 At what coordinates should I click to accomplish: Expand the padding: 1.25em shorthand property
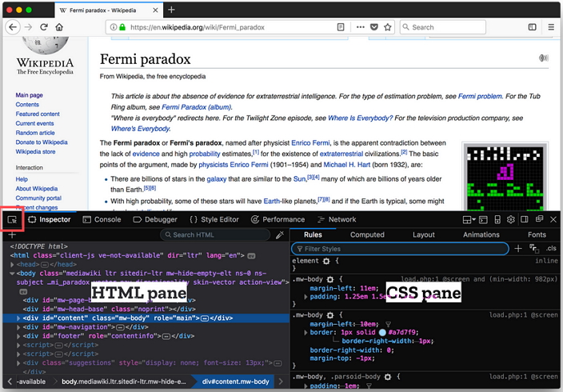pyautogui.click(x=305, y=297)
